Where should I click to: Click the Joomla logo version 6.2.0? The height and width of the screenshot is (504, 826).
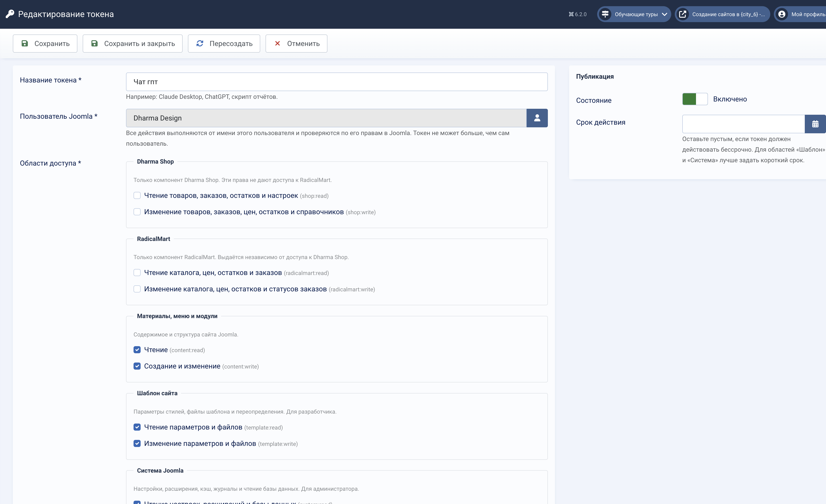click(577, 14)
